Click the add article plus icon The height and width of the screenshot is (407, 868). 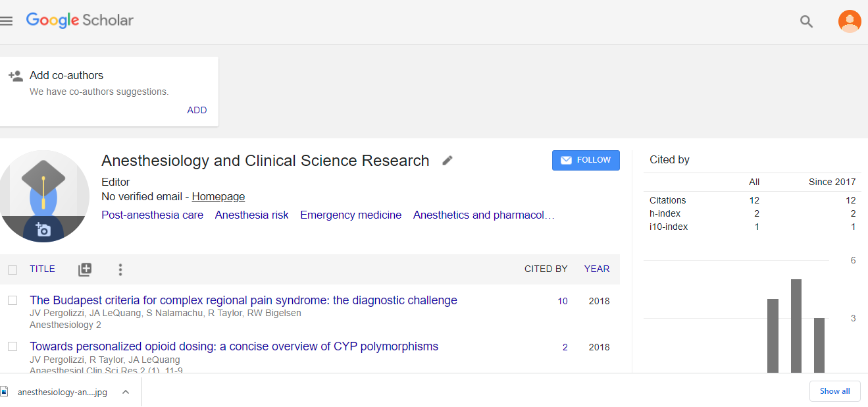click(x=85, y=269)
